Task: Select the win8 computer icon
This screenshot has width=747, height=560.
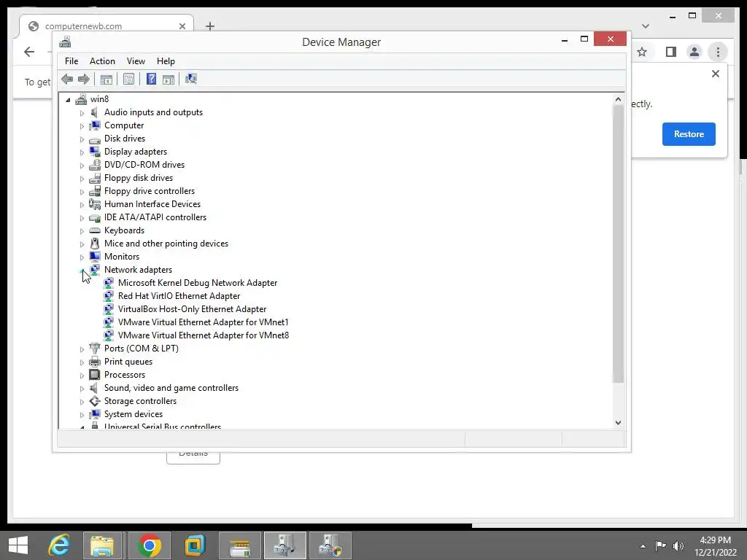Action: [x=81, y=99]
